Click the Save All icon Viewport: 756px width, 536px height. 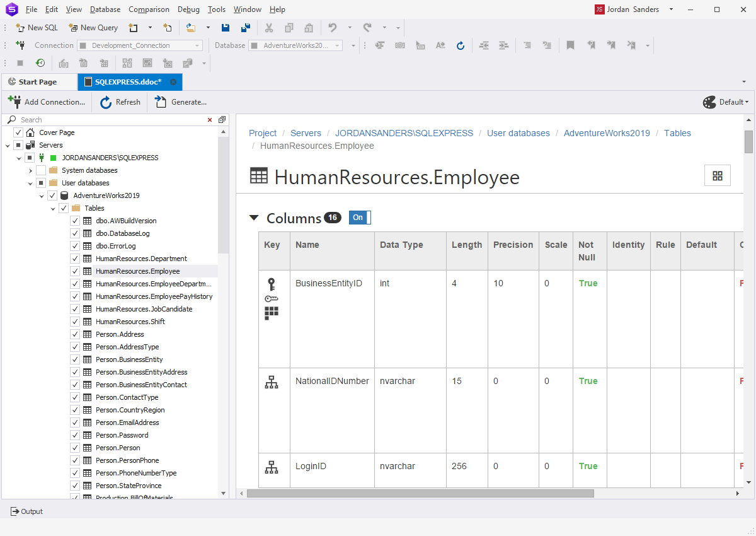coord(246,28)
